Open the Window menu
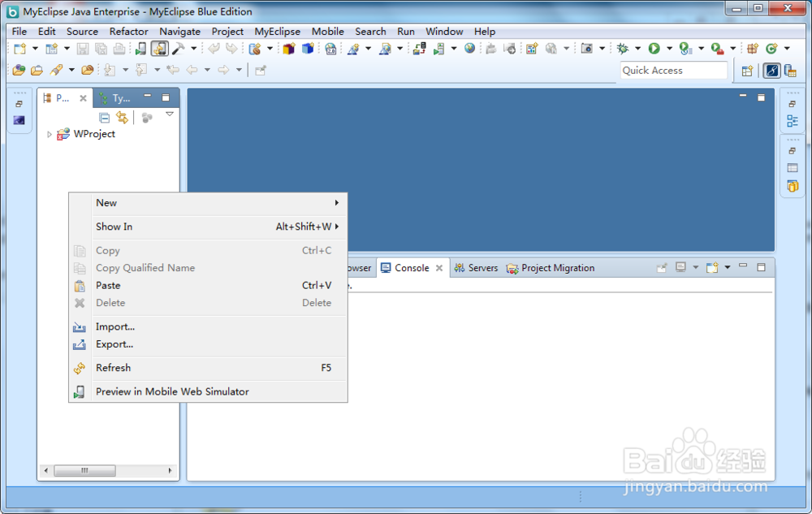 [x=444, y=32]
